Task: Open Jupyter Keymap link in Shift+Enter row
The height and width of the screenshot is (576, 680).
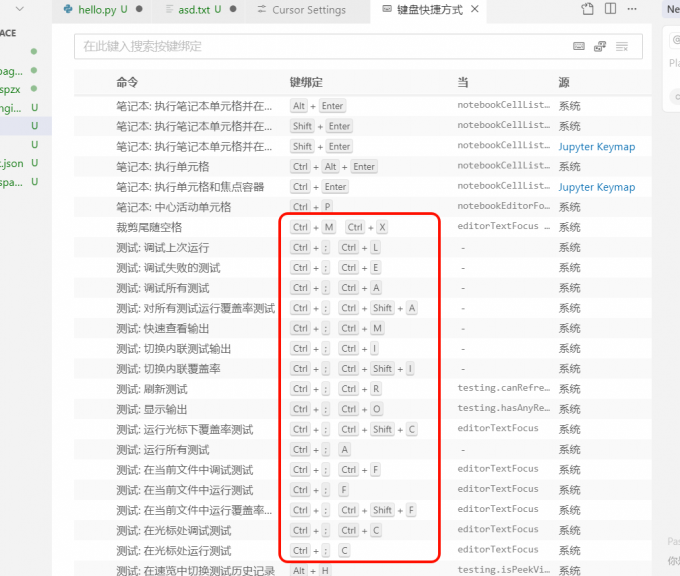Action: click(597, 147)
